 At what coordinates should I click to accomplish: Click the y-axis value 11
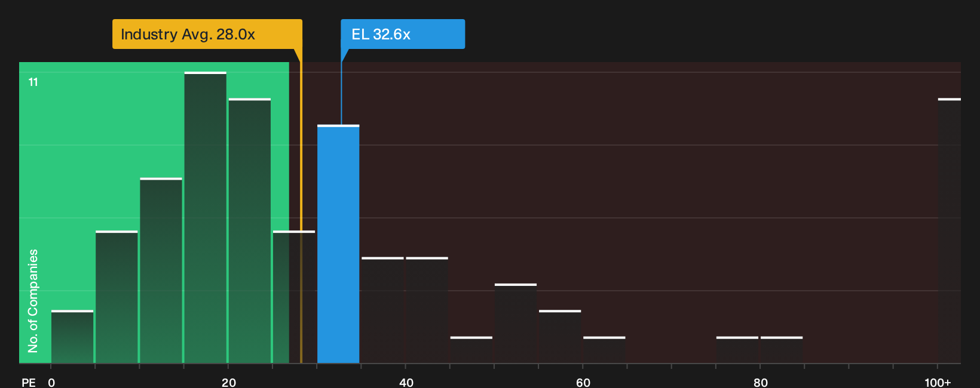33,82
